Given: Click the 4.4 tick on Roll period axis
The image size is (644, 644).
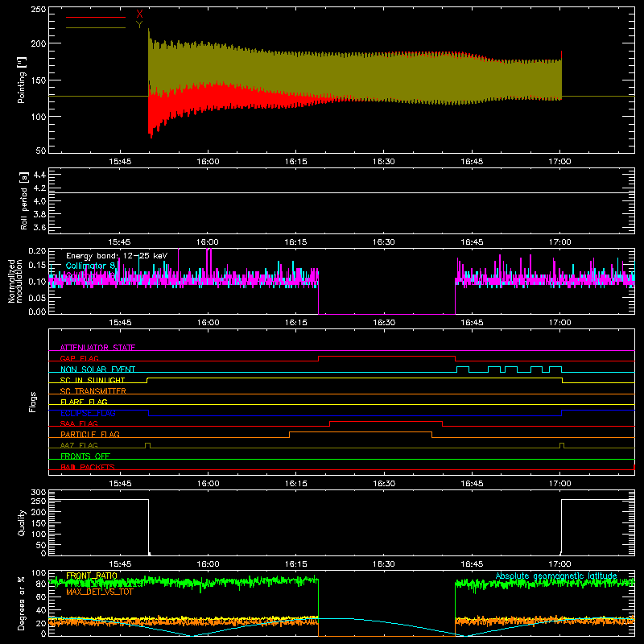Looking at the screenshot, I should pyautogui.click(x=39, y=175).
